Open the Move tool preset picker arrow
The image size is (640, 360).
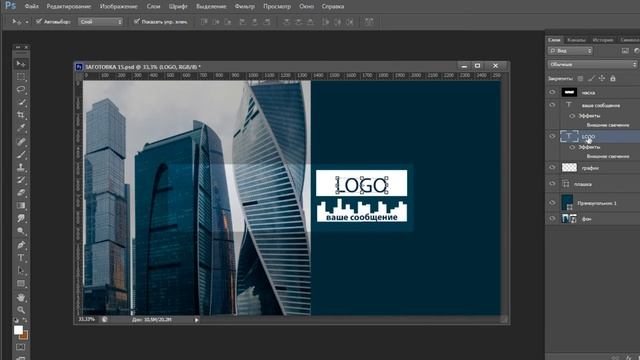(x=27, y=22)
